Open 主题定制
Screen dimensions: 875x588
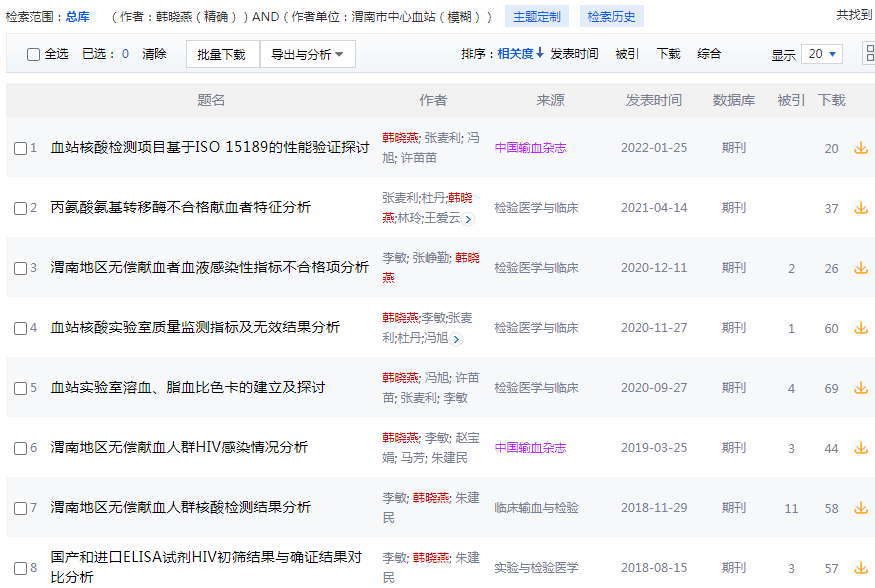(x=537, y=17)
